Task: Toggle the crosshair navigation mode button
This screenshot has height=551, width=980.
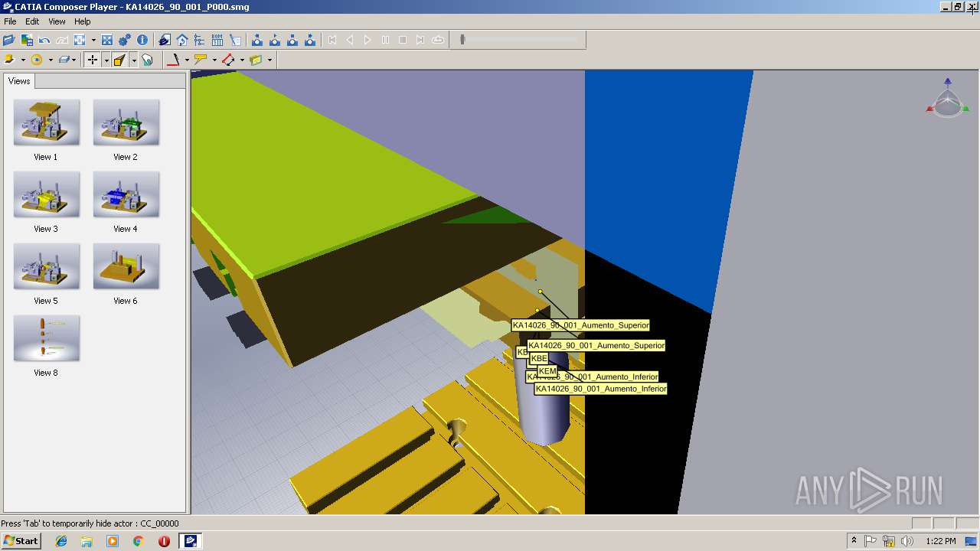Action: pyautogui.click(x=93, y=60)
